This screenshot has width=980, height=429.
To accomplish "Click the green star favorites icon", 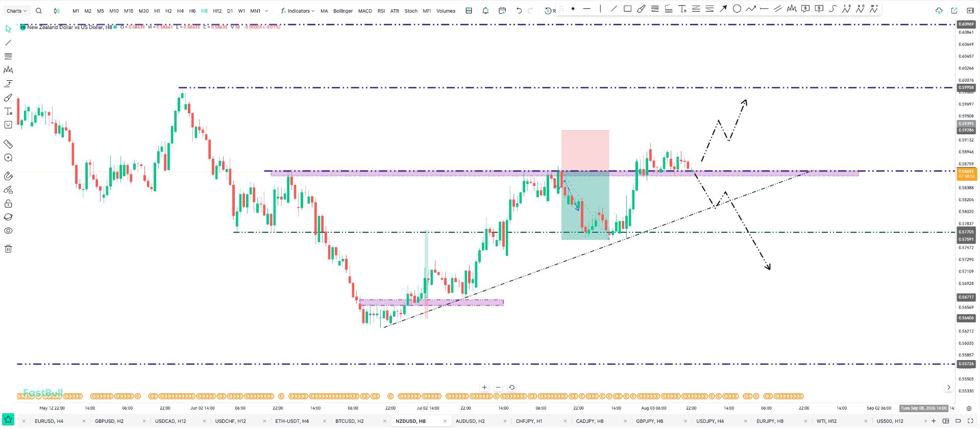I will [x=8, y=420].
